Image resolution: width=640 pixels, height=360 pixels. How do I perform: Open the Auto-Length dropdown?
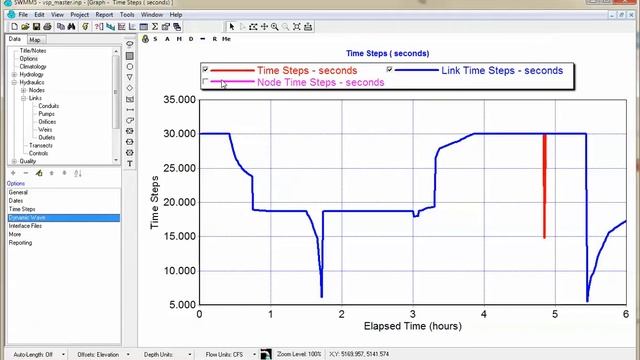pyautogui.click(x=63, y=354)
